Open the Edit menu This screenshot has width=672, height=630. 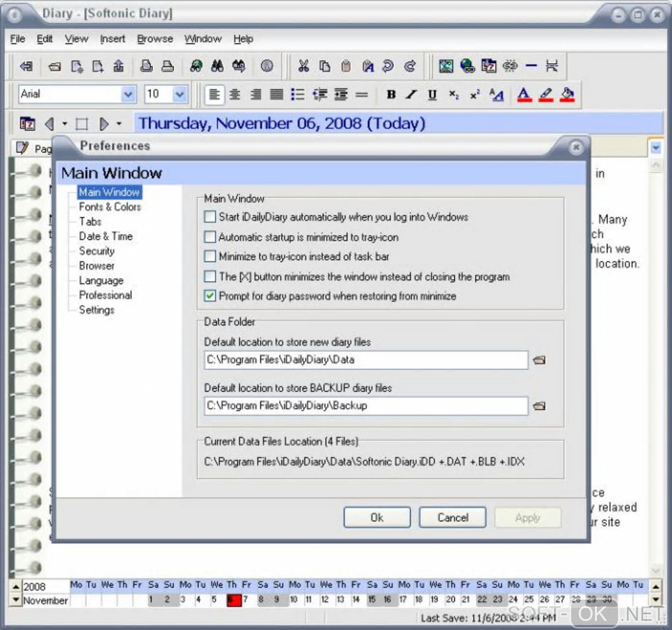point(45,39)
